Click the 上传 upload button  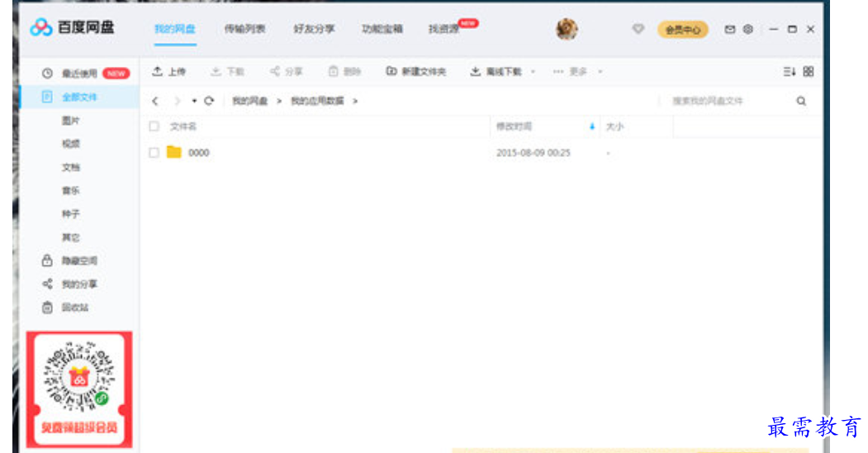[x=169, y=71]
